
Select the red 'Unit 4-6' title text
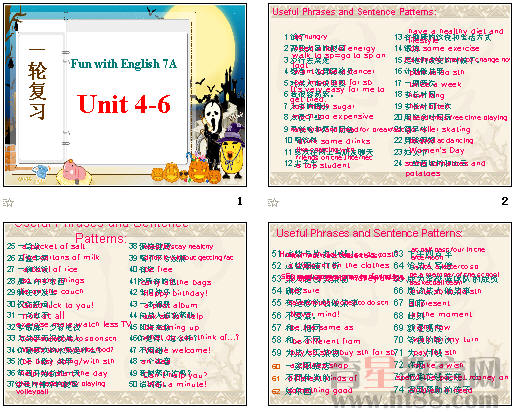click(124, 104)
